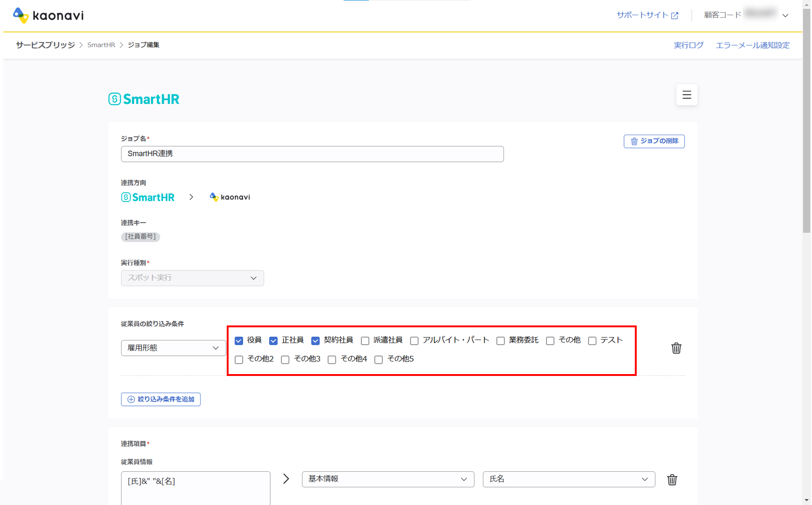
Task: Click the external link icon beside サポートサイト
Action: (675, 15)
